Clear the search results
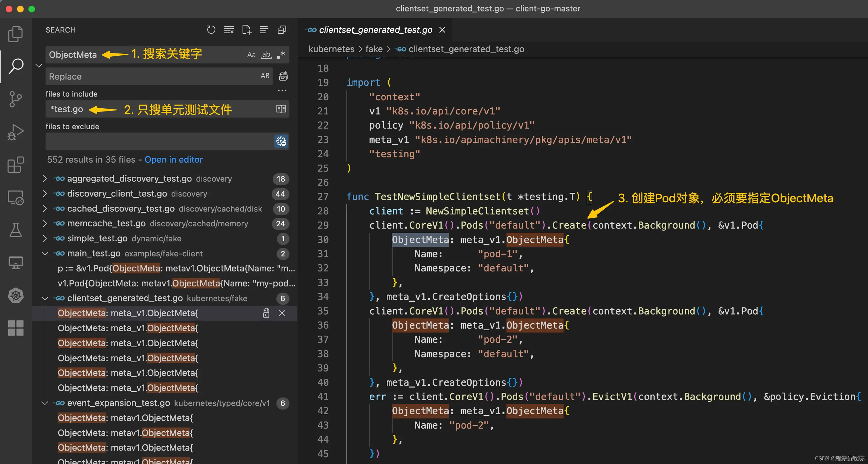The image size is (868, 464). pyautogui.click(x=229, y=30)
